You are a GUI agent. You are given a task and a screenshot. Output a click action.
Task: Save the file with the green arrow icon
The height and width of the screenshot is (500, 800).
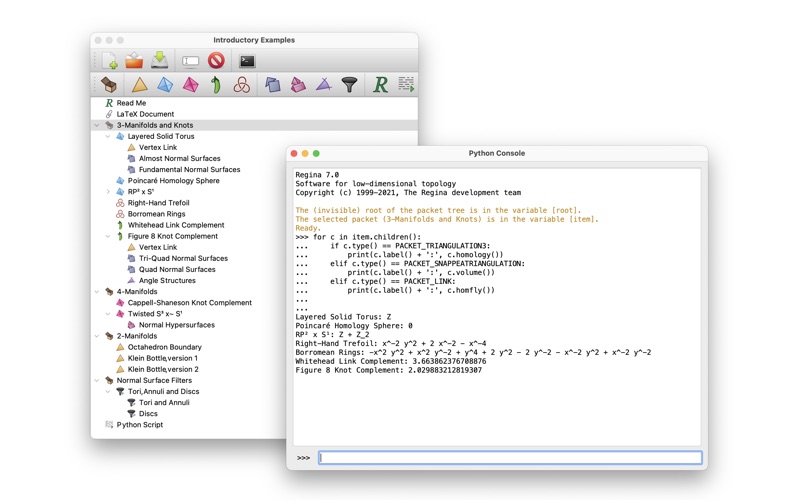click(160, 61)
